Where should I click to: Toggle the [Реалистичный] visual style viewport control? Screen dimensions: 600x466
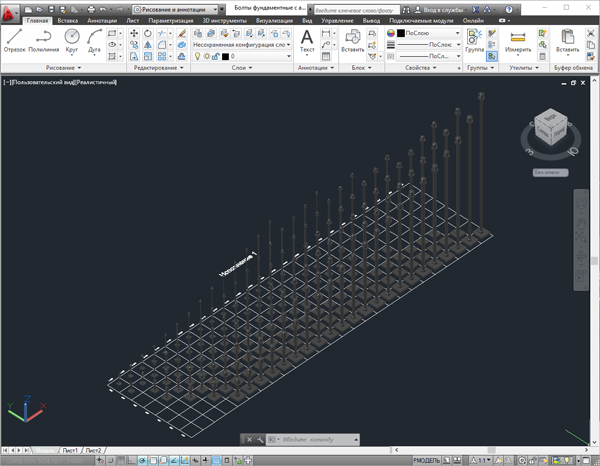pyautogui.click(x=97, y=81)
